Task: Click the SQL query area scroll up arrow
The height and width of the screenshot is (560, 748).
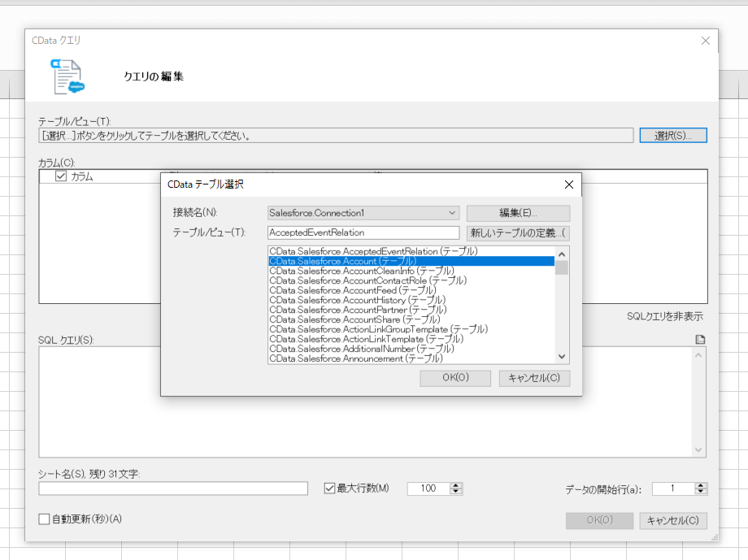Action: pos(698,355)
